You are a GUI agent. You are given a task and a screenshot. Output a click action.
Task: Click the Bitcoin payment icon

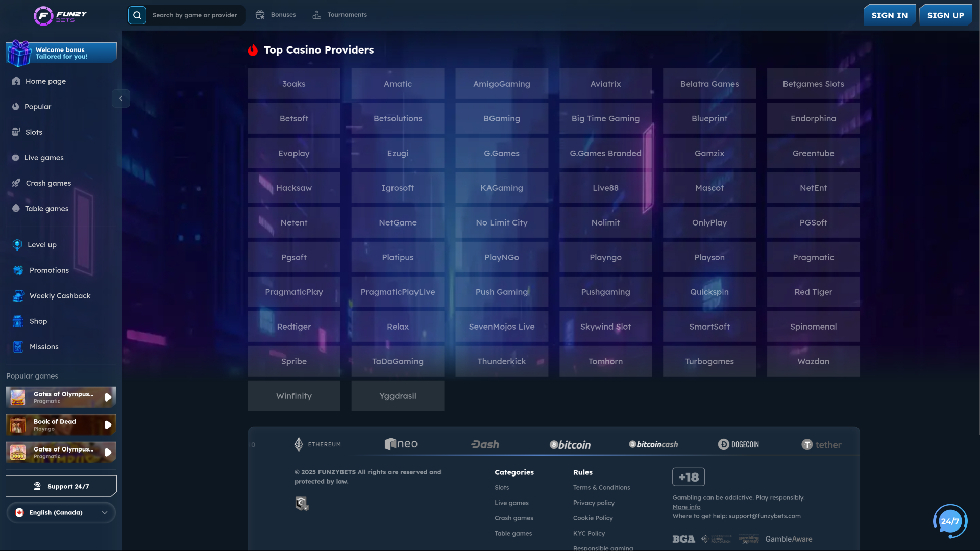(x=570, y=444)
